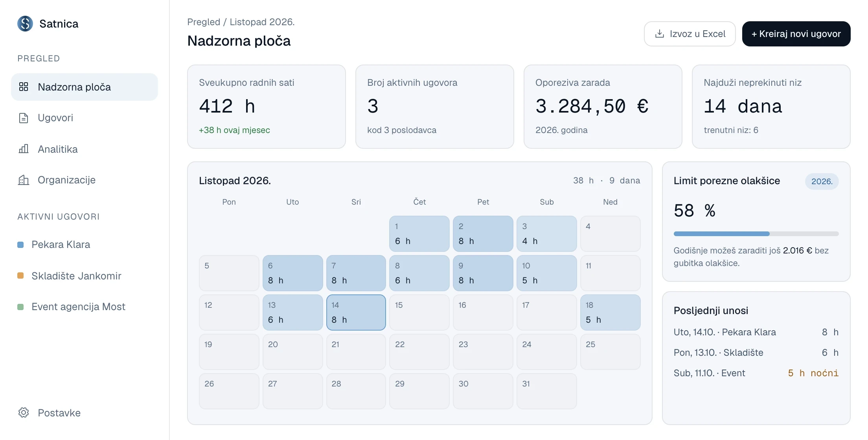
Task: Select calendar day 13 with 6 h
Action: click(293, 312)
